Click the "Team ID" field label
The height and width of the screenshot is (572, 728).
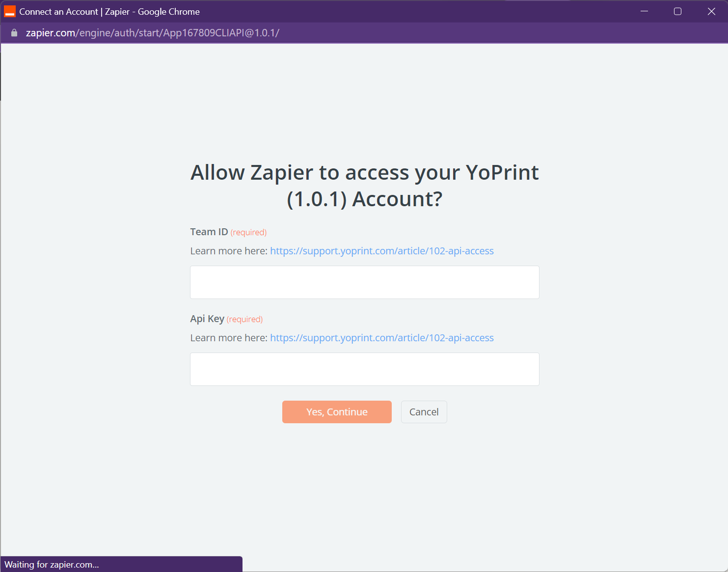click(x=209, y=232)
